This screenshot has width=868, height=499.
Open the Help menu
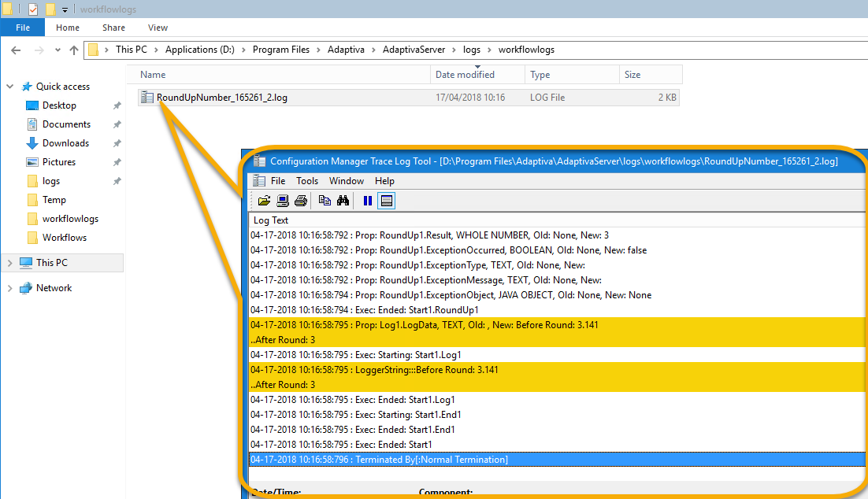[x=384, y=181]
